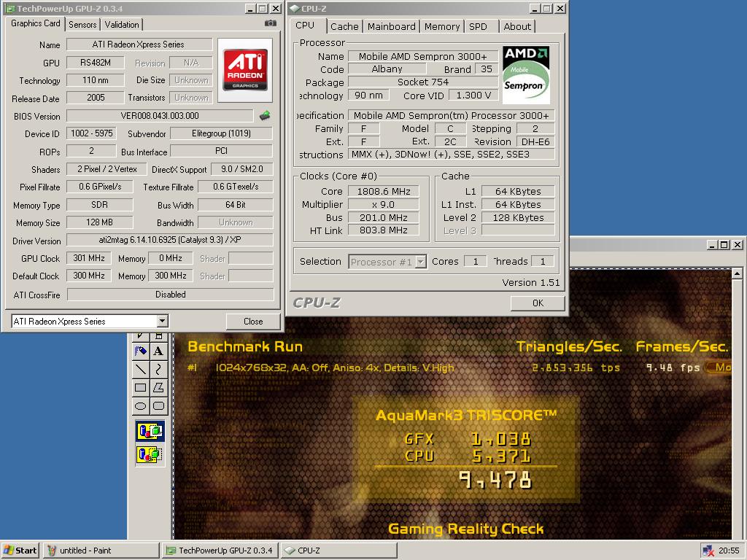Select the Polygon tool in Paint
The width and height of the screenshot is (747, 560).
click(x=158, y=387)
